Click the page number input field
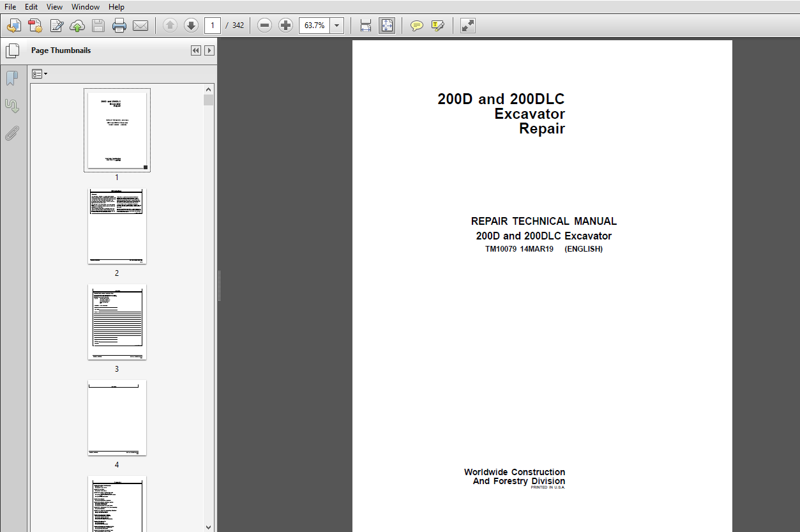This screenshot has height=532, width=800. click(213, 26)
